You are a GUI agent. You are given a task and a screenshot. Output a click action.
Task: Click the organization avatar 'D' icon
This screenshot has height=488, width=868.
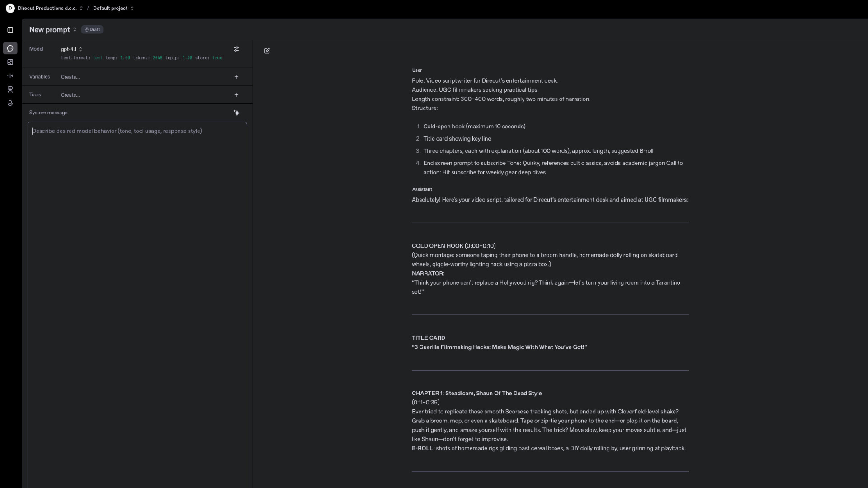pyautogui.click(x=10, y=8)
